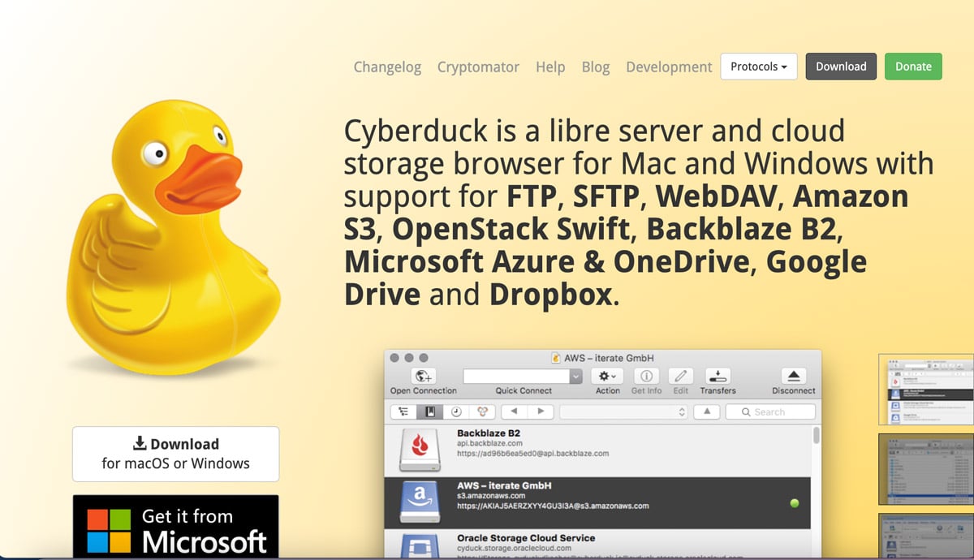Select the first screenshot thumbnail
The width and height of the screenshot is (974, 560).
[x=926, y=390]
